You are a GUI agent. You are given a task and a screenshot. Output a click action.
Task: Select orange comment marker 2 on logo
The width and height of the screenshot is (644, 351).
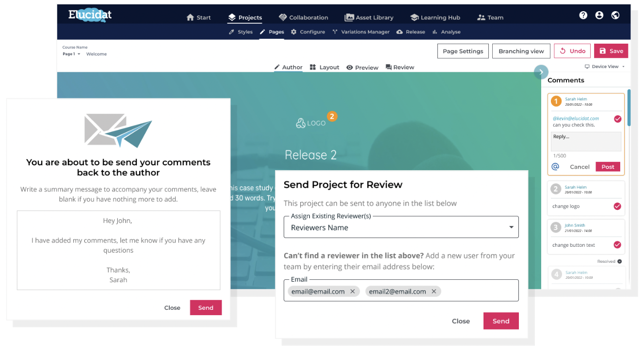(332, 116)
